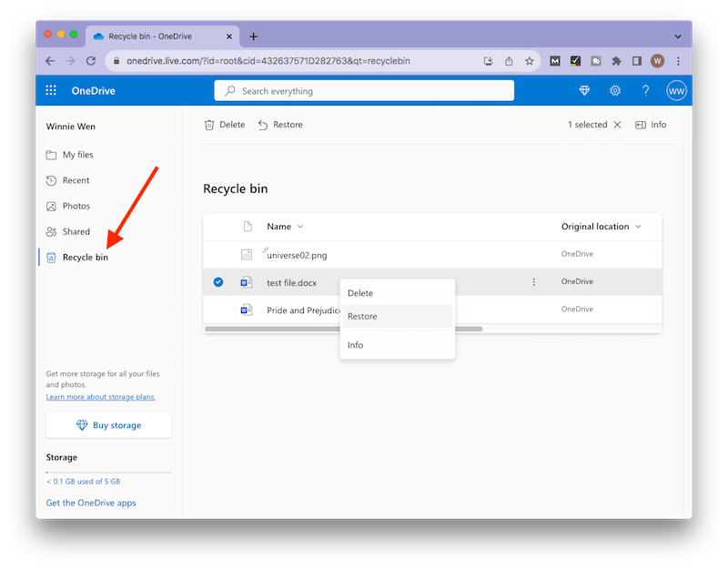Image resolution: width=728 pixels, height=570 pixels.
Task: Click the Search everything box
Action: point(364,90)
